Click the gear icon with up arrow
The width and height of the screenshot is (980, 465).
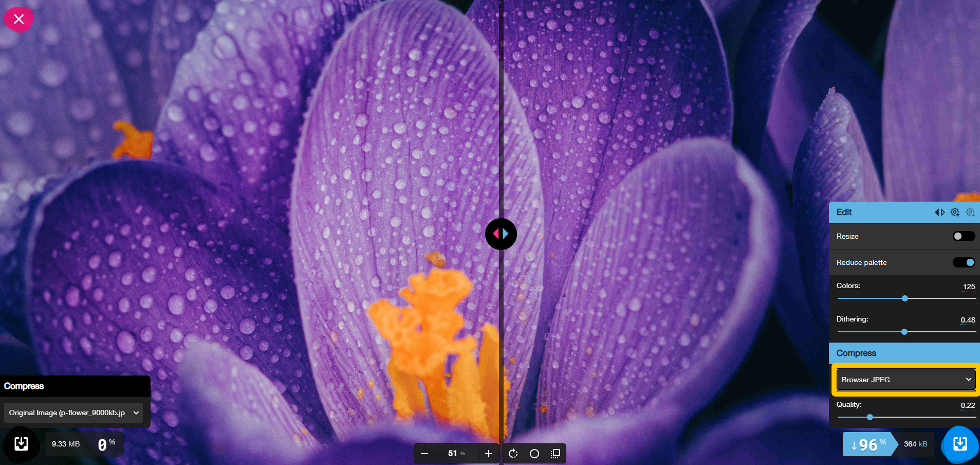coord(955,212)
